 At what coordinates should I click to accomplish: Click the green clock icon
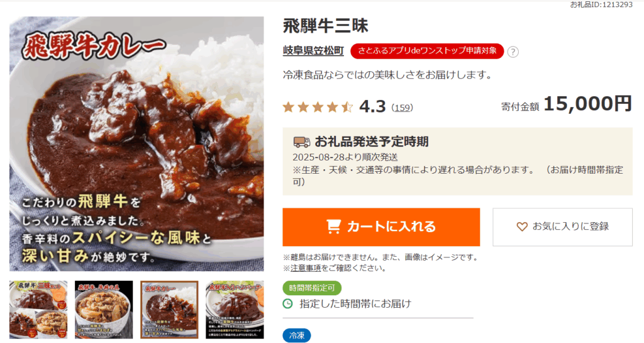click(288, 304)
